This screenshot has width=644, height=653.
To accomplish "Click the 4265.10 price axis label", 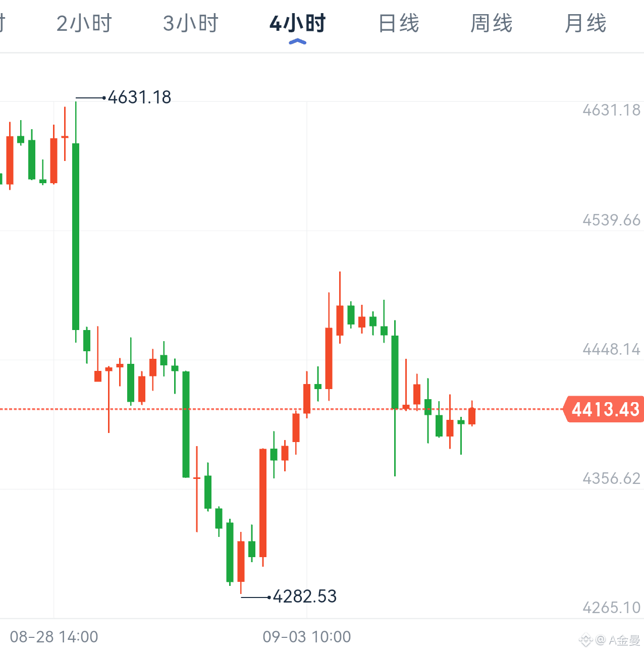I will (x=611, y=608).
